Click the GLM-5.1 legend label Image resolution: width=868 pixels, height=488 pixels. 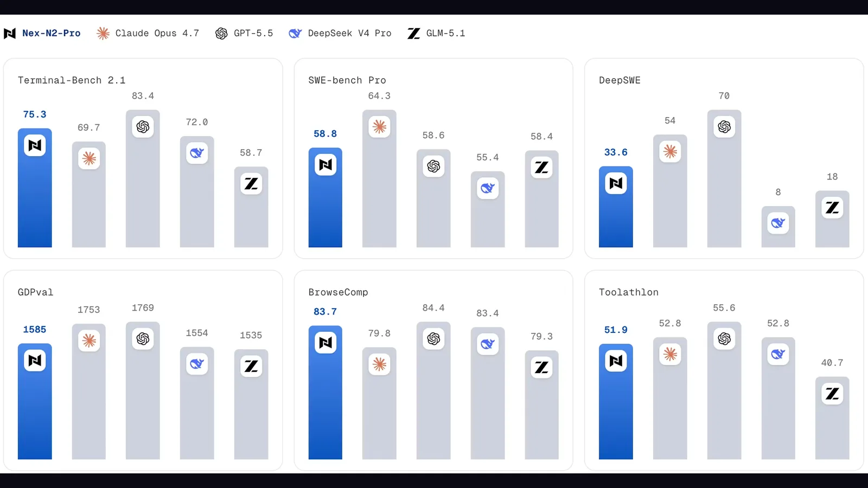tap(446, 33)
